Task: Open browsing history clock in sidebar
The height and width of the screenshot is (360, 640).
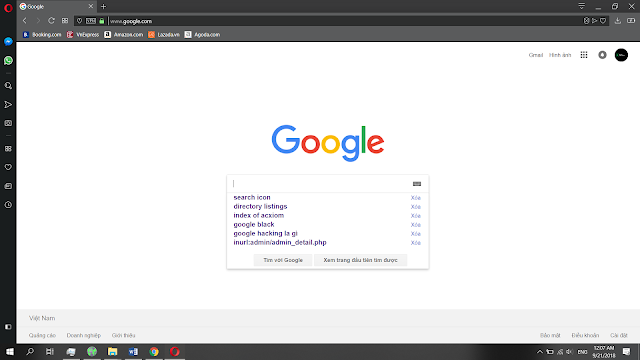Action: pos(8,205)
